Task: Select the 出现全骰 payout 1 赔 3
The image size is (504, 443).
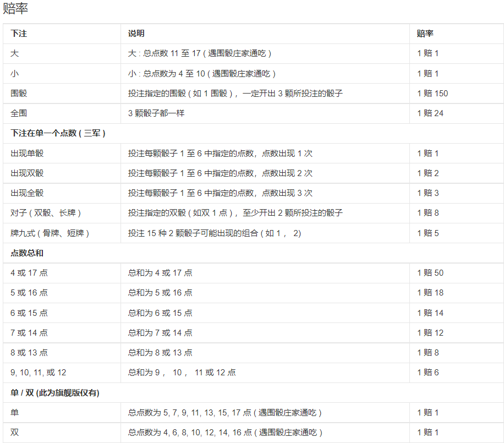Action: (428, 193)
